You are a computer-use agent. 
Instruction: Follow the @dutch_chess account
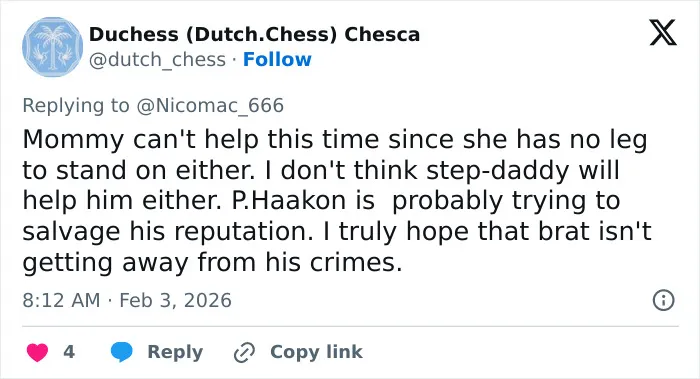click(277, 59)
